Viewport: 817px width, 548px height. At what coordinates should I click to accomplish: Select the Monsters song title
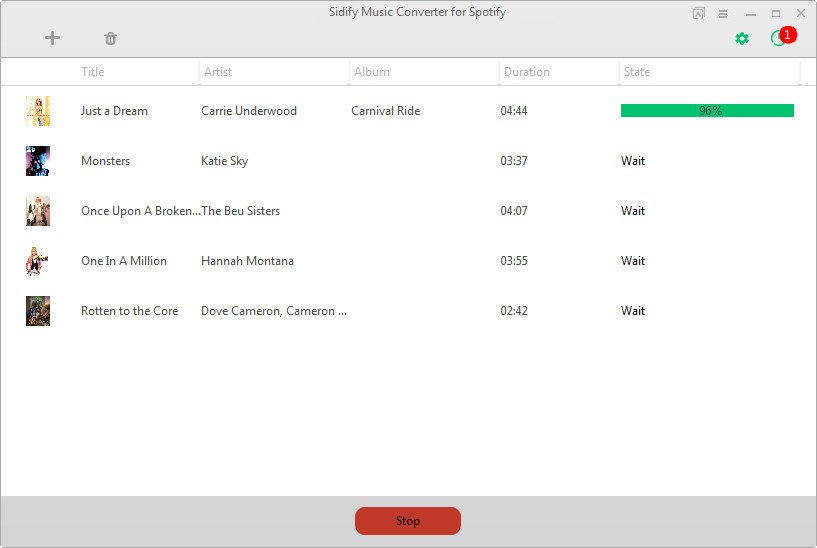coord(105,161)
